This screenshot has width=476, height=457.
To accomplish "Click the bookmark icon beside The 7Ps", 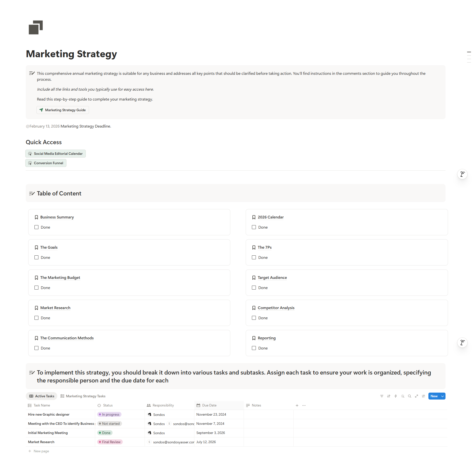I will point(254,247).
